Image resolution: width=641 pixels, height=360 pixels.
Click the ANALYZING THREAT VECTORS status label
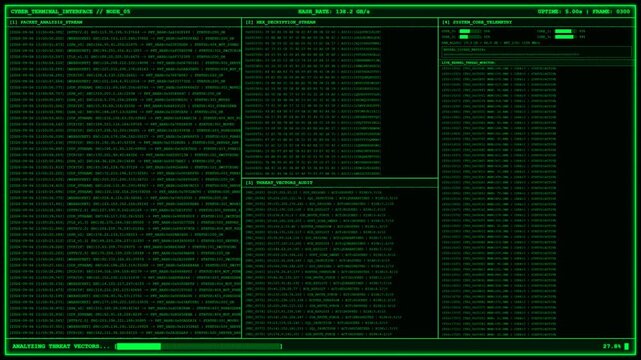[61, 346]
